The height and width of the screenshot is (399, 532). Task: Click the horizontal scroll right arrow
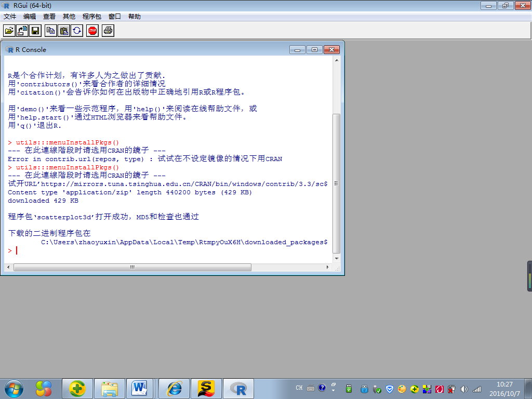coord(327,268)
